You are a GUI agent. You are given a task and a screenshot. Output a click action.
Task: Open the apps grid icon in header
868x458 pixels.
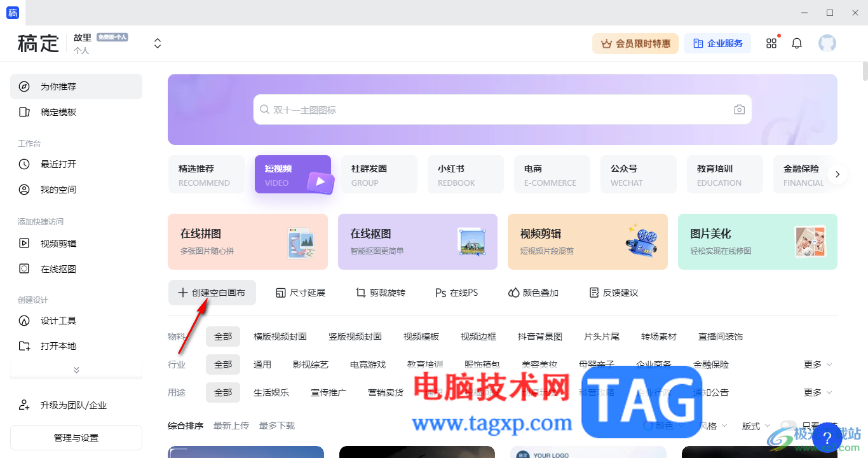771,43
